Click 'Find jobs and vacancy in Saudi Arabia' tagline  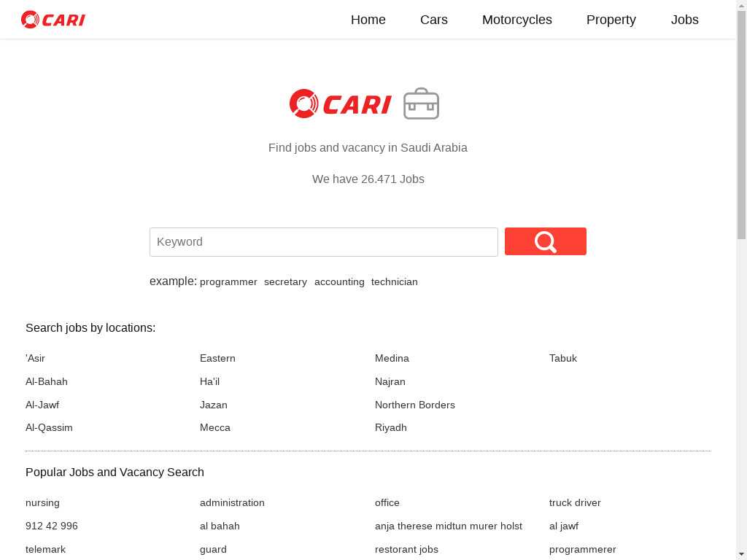pos(368,147)
